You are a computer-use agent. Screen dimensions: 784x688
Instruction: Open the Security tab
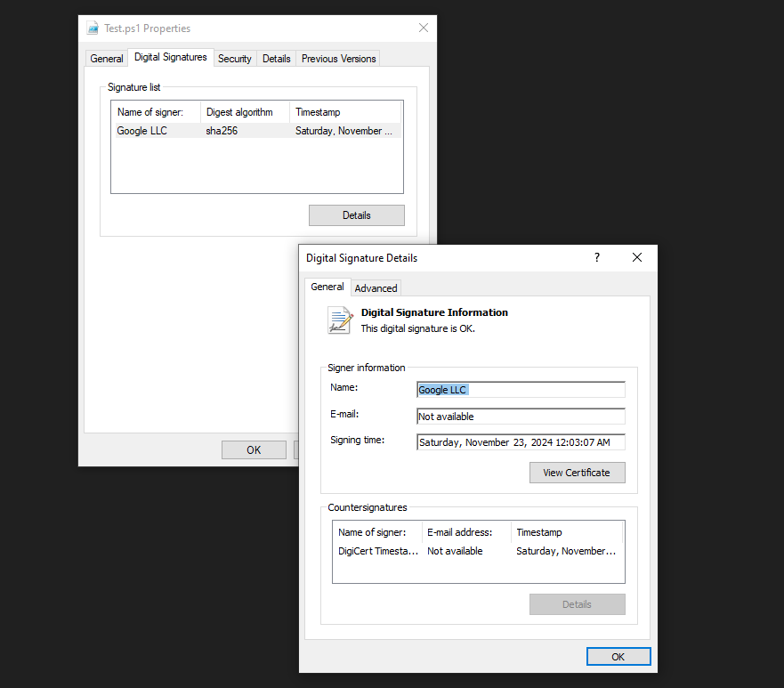pyautogui.click(x=235, y=59)
